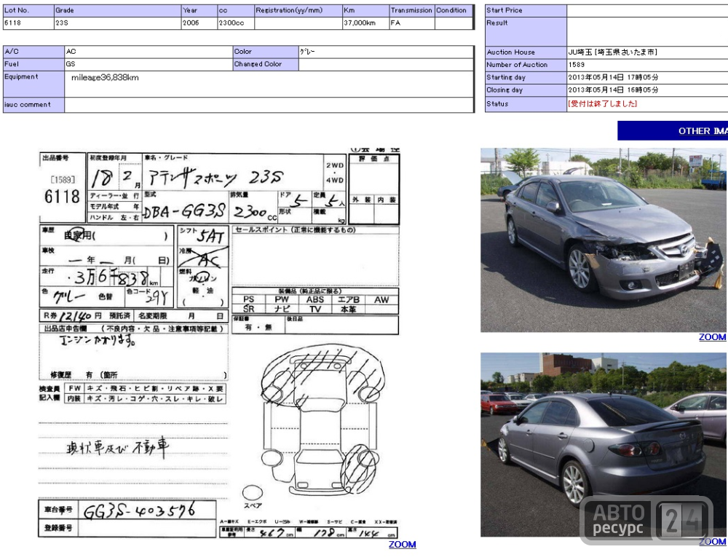Click the iauc comment label

[28, 104]
